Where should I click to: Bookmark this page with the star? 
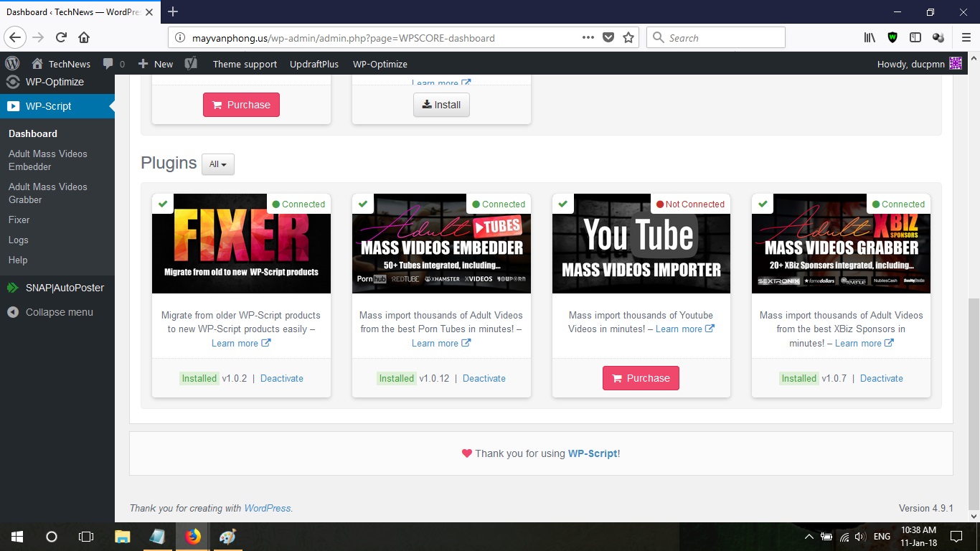pos(628,37)
